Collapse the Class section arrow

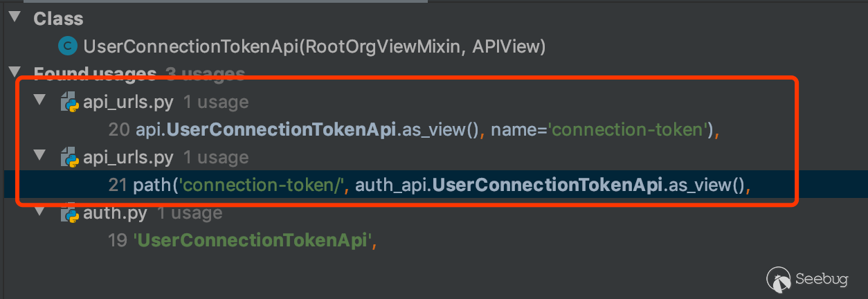click(15, 17)
